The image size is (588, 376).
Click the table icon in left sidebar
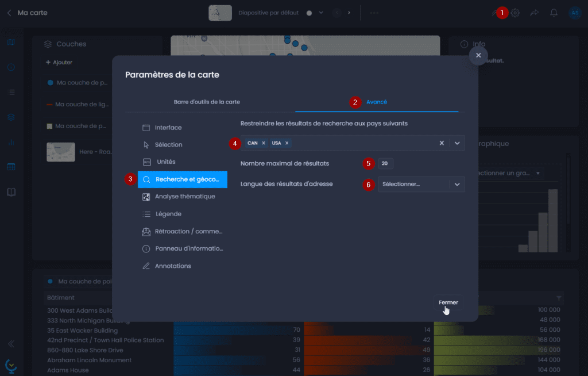[x=11, y=167]
